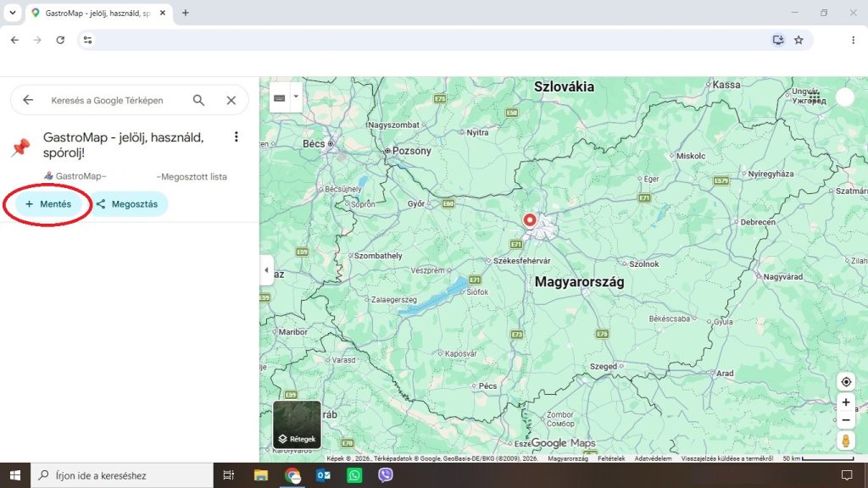Zoom in the map with plus button
Screen dimensions: 868x488
click(846, 402)
